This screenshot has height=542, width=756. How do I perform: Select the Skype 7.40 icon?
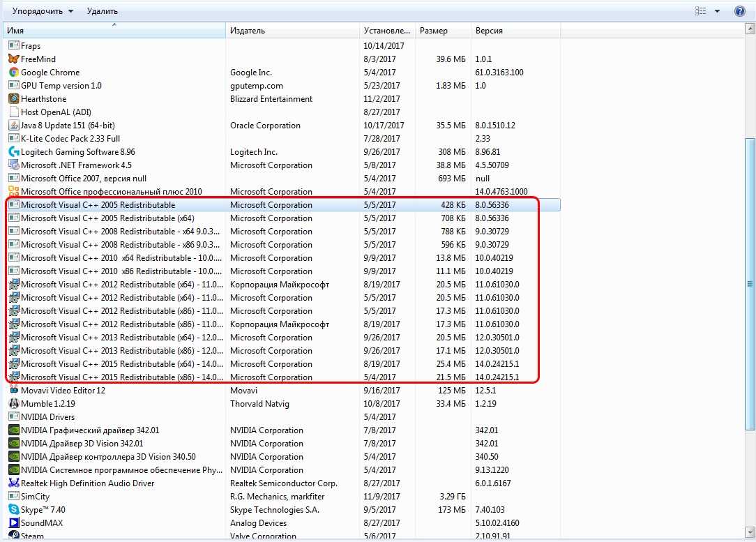14,510
